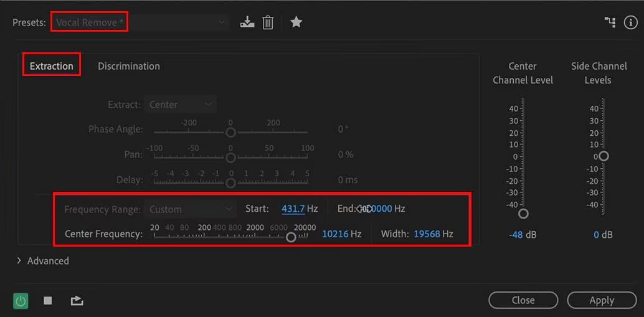Click the Apply button
The height and width of the screenshot is (317, 644).
click(602, 300)
